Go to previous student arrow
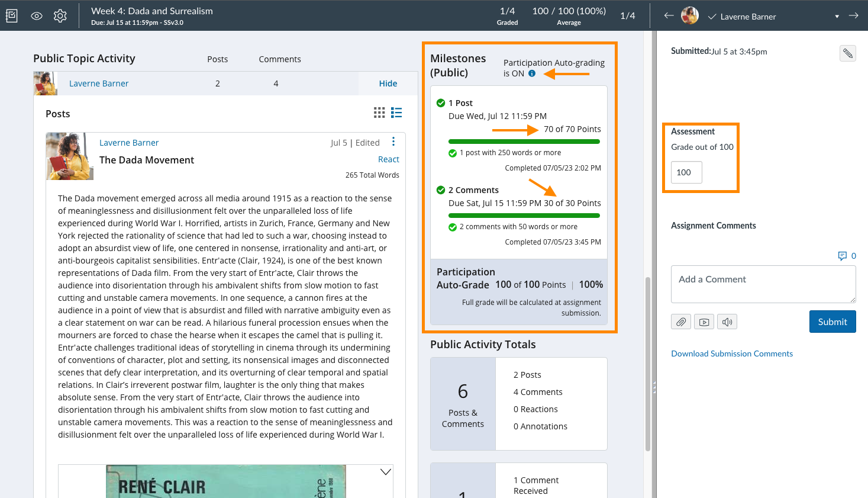Viewport: 868px width, 498px height. [x=669, y=16]
